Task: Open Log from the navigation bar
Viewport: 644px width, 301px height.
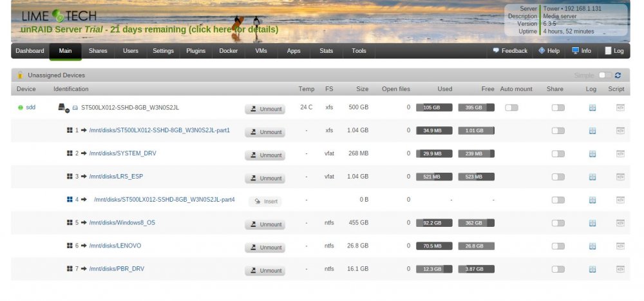Action: click(x=614, y=51)
